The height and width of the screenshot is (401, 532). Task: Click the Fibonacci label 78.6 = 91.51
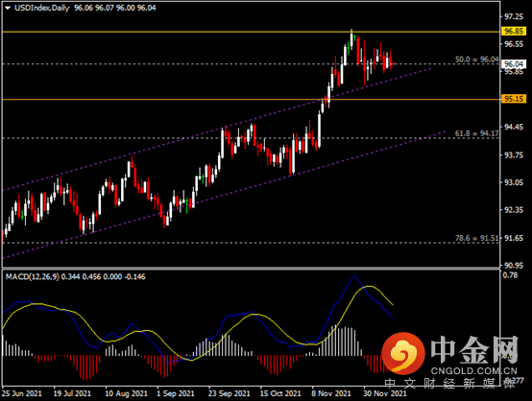click(x=477, y=238)
